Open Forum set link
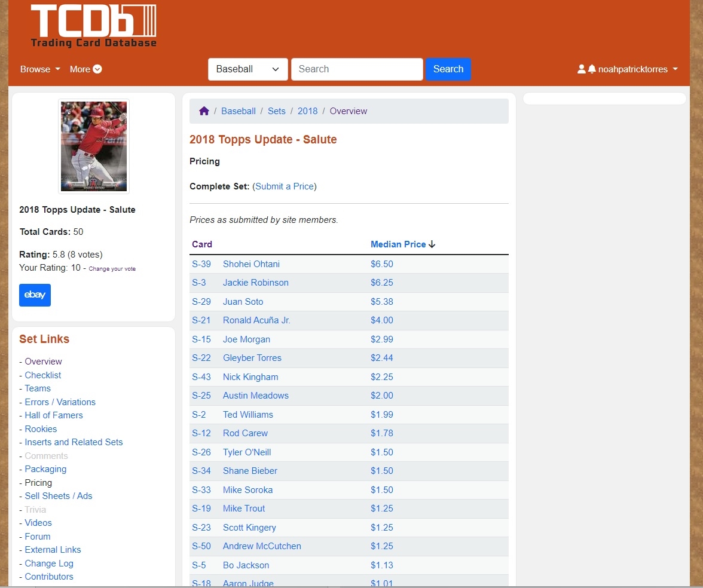Screen dimensions: 703x588 point(38,537)
